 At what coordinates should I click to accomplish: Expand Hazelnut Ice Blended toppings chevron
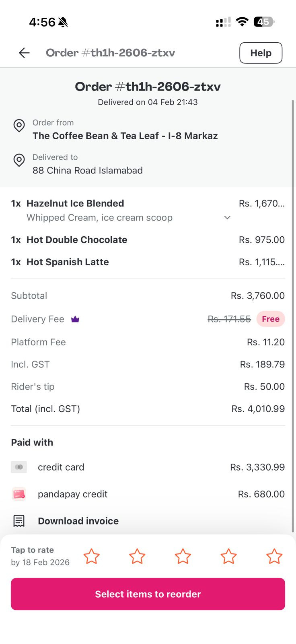click(x=227, y=218)
